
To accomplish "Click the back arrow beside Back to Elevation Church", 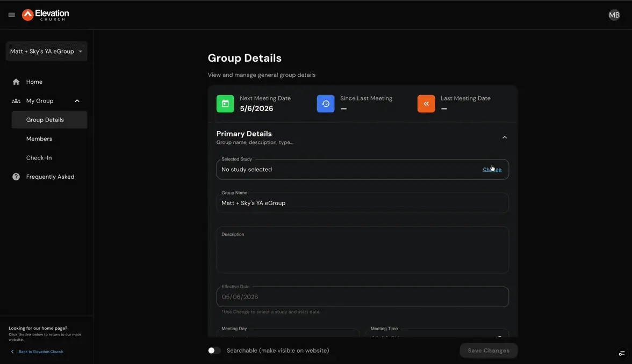I will coord(12,352).
